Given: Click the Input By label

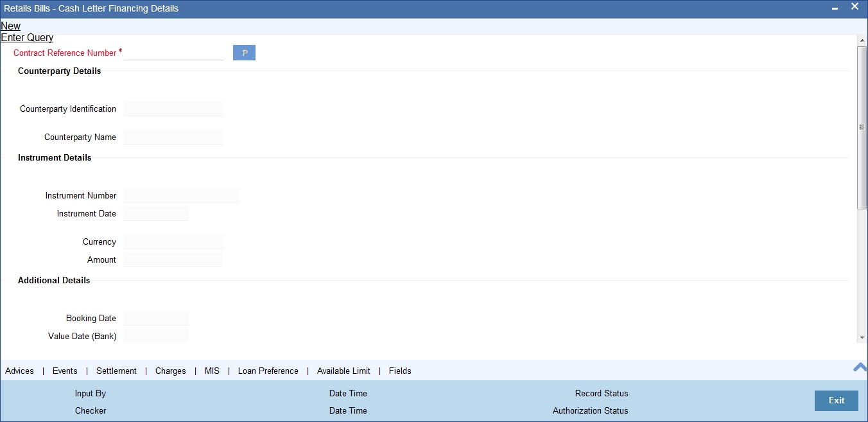Looking at the screenshot, I should click(91, 393).
